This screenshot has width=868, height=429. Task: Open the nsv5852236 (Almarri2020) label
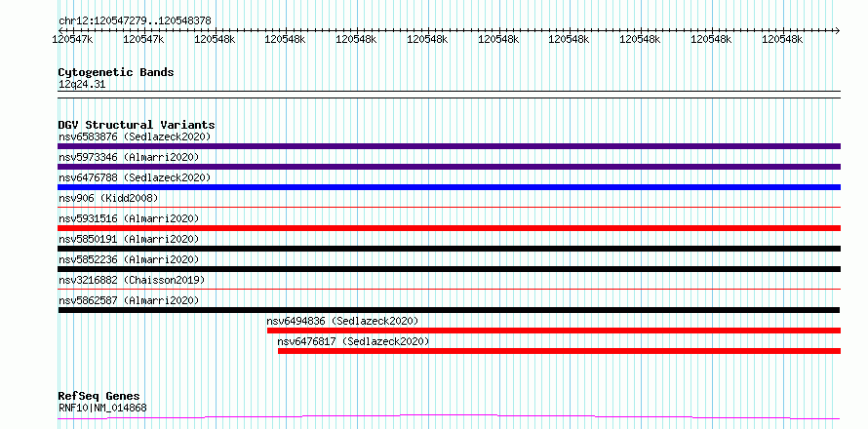[x=129, y=259]
